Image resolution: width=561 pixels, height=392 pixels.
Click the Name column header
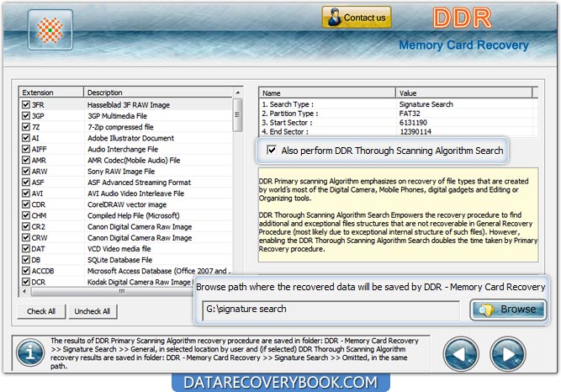[327, 93]
